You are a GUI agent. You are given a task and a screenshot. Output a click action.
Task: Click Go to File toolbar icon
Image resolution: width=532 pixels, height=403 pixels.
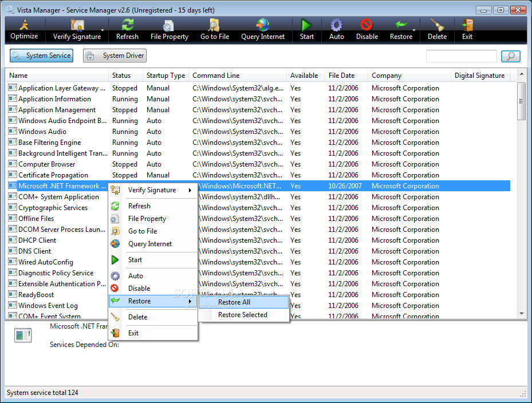[x=214, y=30]
